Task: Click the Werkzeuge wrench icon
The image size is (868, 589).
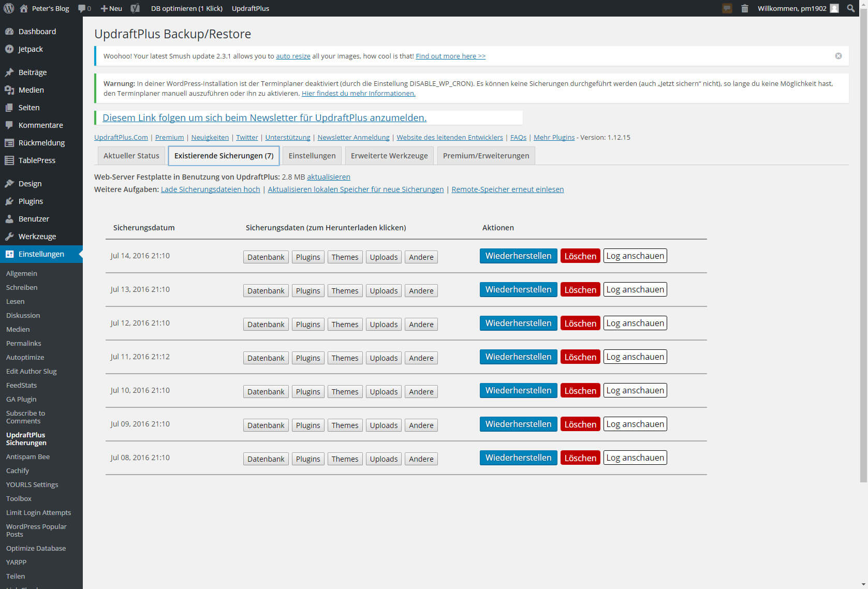Action: click(x=9, y=237)
